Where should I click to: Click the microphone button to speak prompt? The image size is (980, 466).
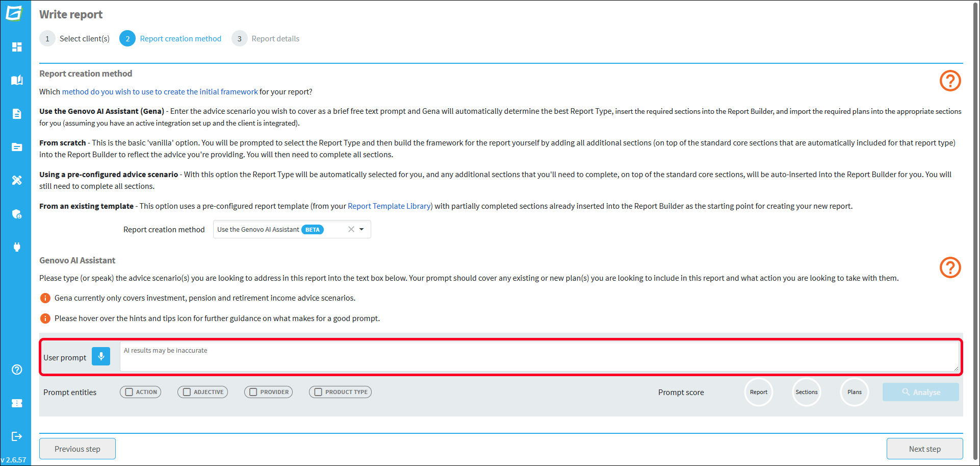click(101, 356)
